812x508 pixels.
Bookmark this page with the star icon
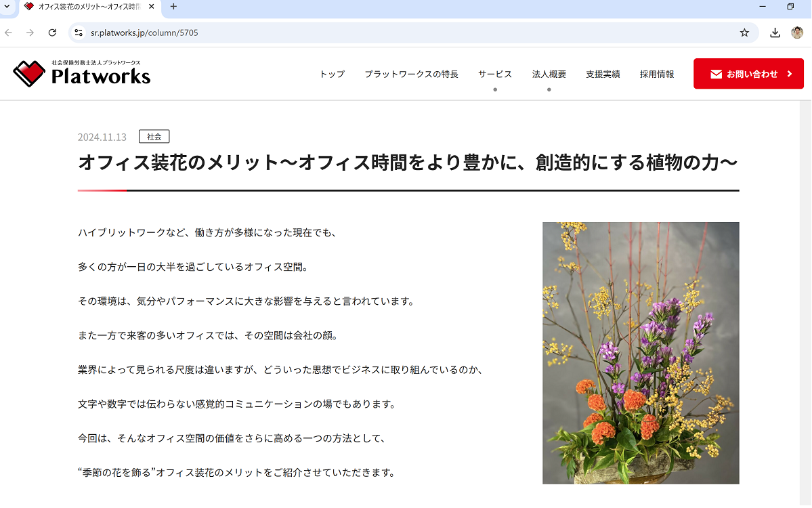tap(744, 33)
